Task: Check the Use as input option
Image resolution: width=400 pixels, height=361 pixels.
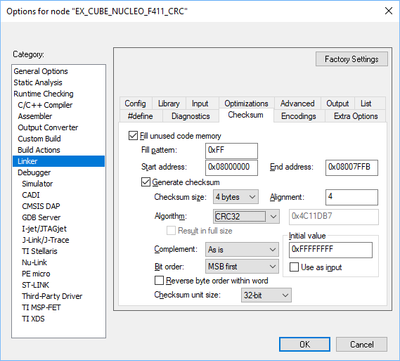Action: coord(294,267)
